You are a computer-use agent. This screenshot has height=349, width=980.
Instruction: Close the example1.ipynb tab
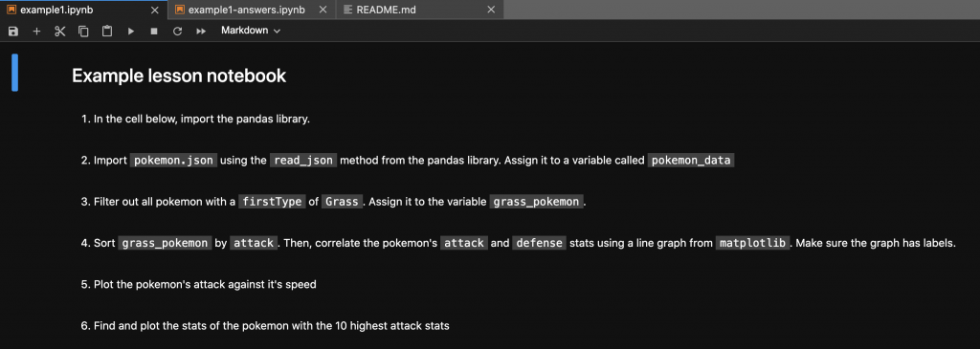155,10
